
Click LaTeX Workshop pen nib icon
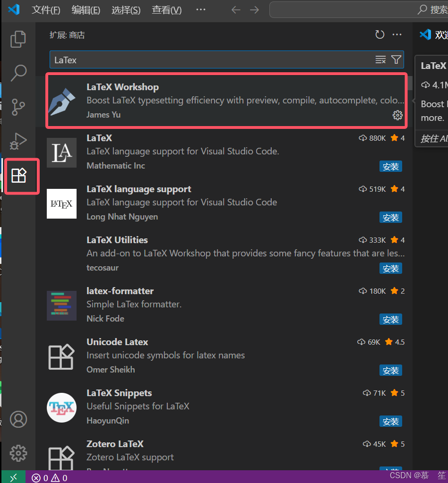[61, 102]
